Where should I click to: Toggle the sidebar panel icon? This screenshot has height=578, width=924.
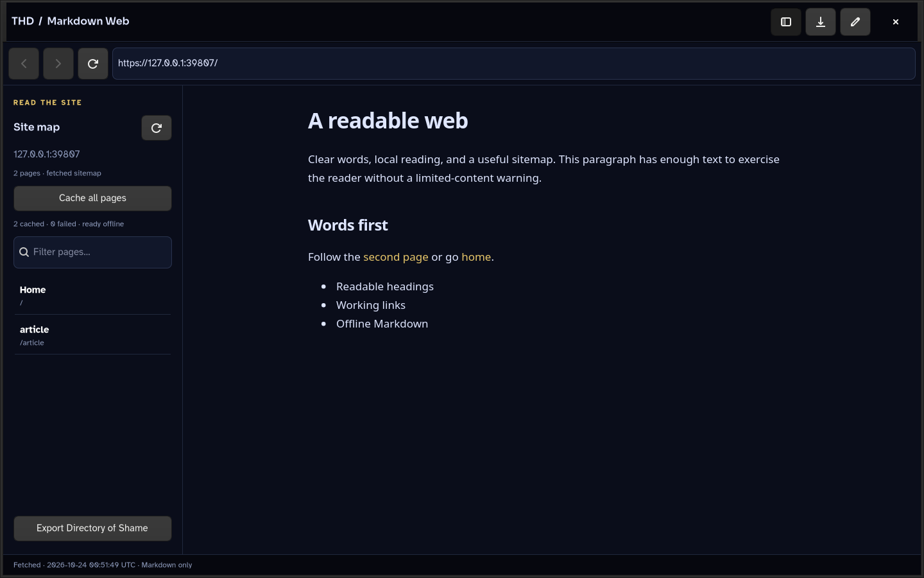(786, 22)
